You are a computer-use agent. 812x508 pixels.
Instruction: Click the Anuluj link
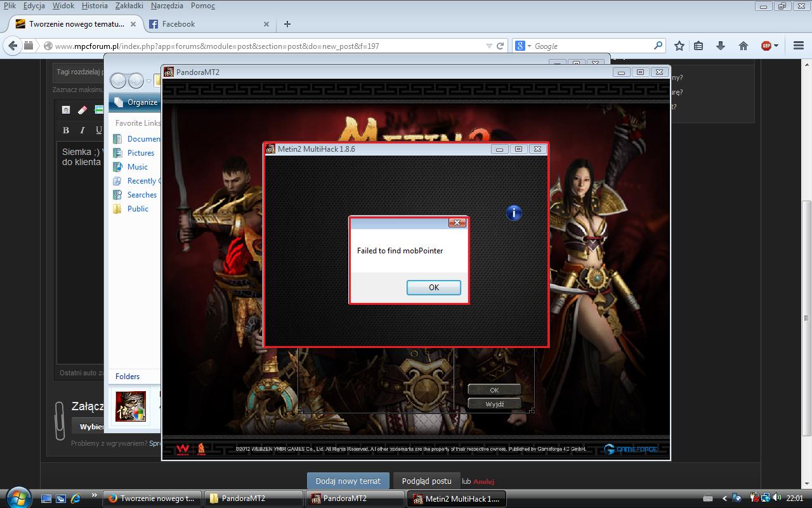(x=483, y=481)
